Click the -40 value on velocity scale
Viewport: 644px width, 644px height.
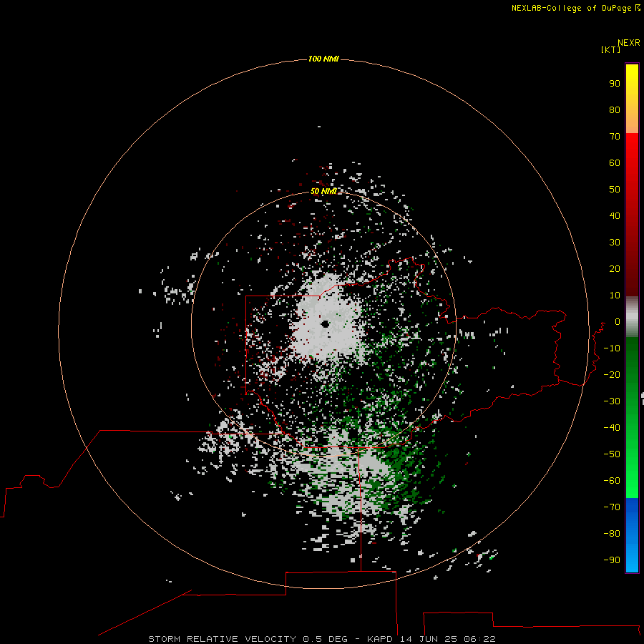pyautogui.click(x=612, y=428)
